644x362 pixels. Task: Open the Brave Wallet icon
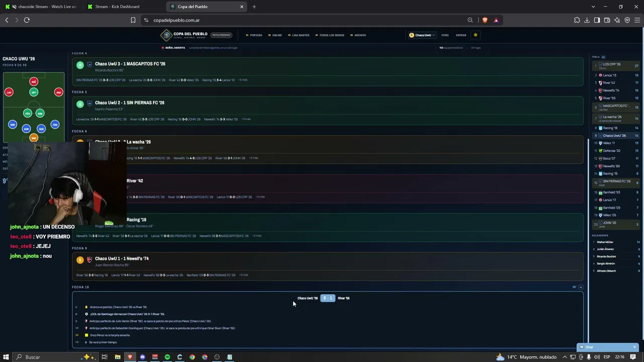click(x=607, y=20)
